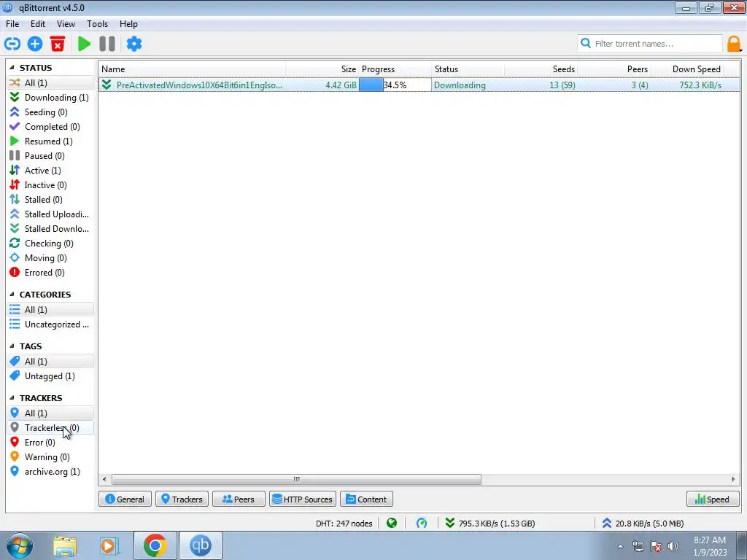Click the red Remove torrent icon
The width and height of the screenshot is (747, 560).
(58, 44)
